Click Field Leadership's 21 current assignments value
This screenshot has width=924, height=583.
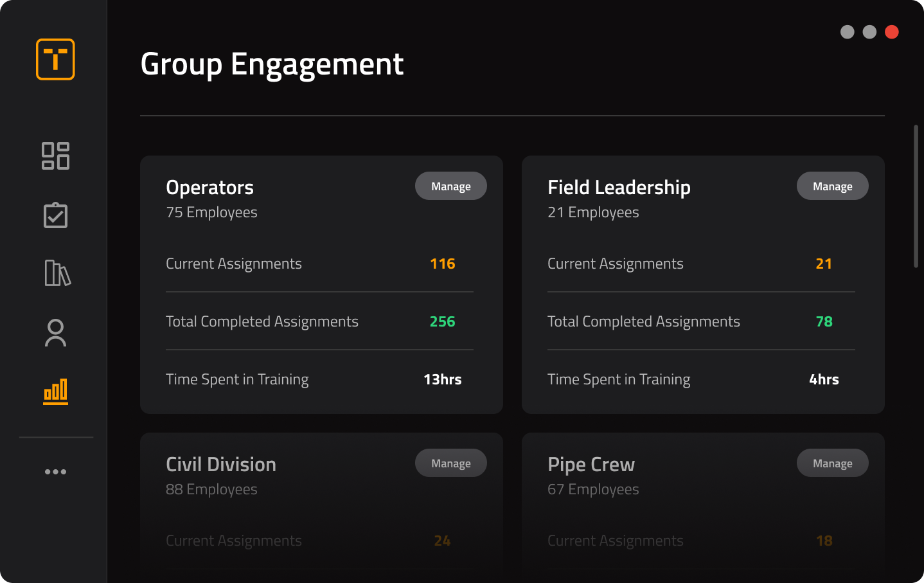(824, 264)
